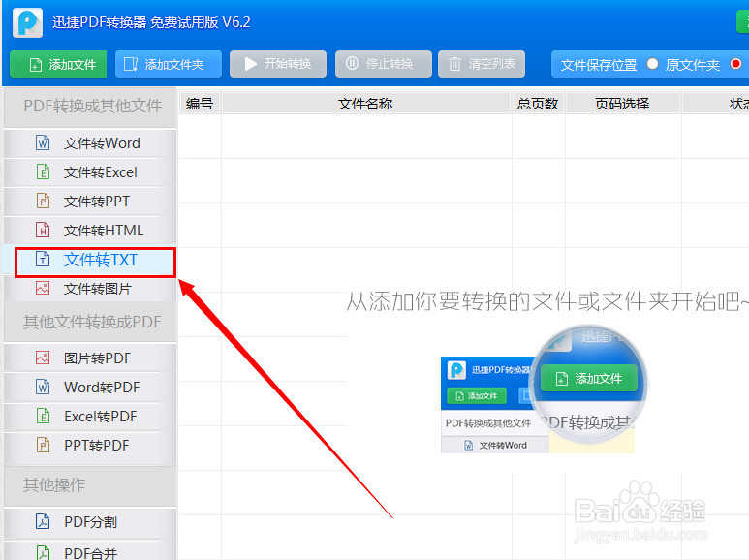Click the 编号 column header
Viewport: 749px width, 560px height.
pyautogui.click(x=200, y=104)
